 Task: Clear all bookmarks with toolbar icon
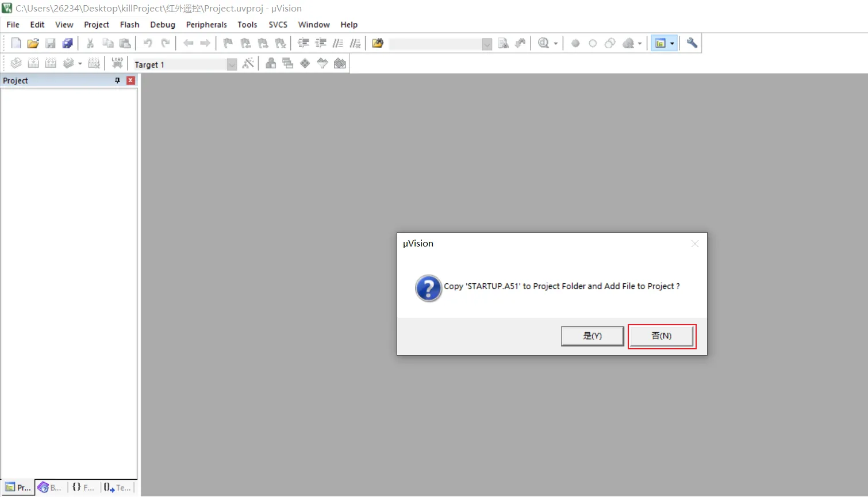click(x=281, y=43)
